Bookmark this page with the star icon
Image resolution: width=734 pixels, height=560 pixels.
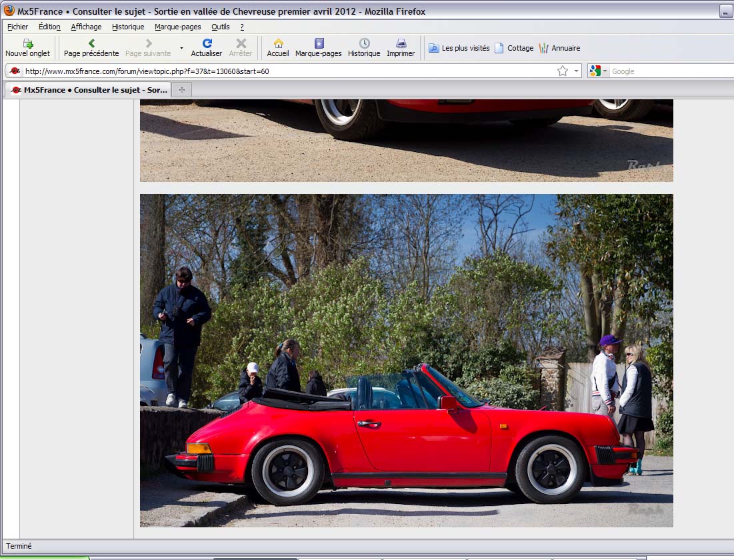coord(563,71)
